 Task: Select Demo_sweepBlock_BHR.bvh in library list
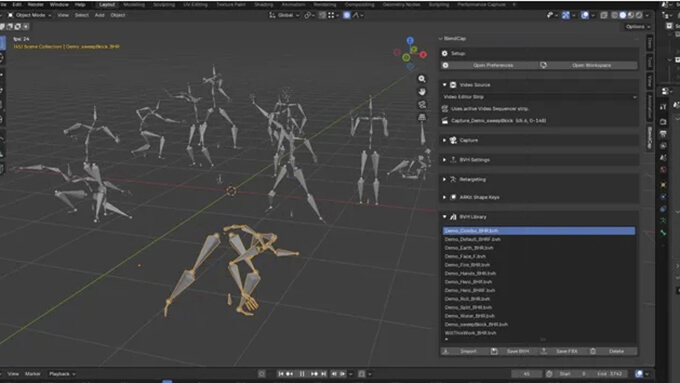point(539,324)
